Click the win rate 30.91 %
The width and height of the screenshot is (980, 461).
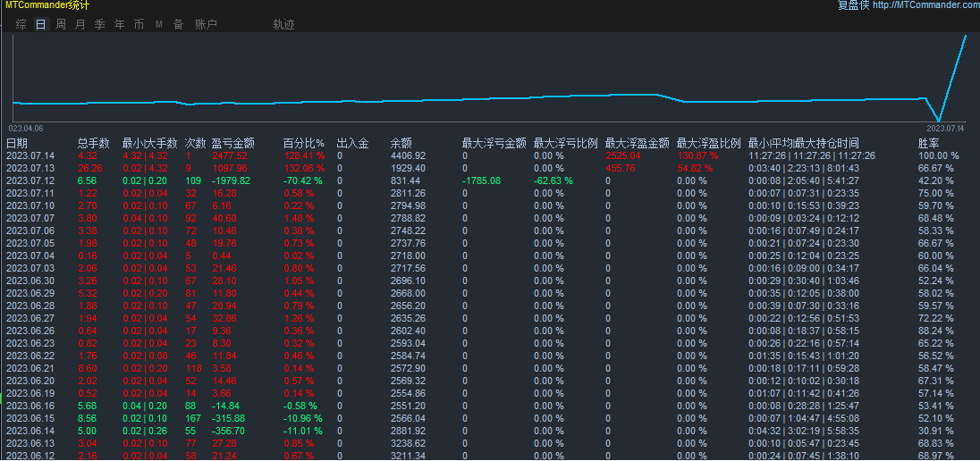click(x=935, y=431)
